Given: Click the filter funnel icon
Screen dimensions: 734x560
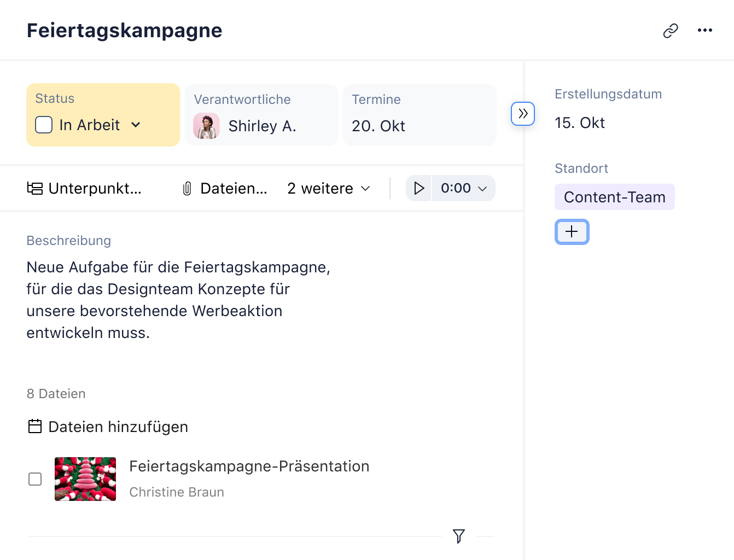Looking at the screenshot, I should point(459,536).
